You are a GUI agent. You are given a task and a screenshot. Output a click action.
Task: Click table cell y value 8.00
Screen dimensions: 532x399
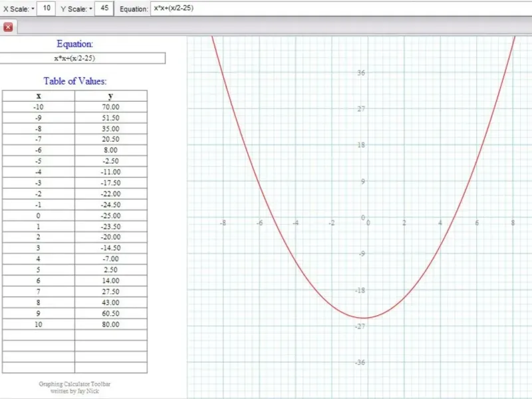[111, 150]
